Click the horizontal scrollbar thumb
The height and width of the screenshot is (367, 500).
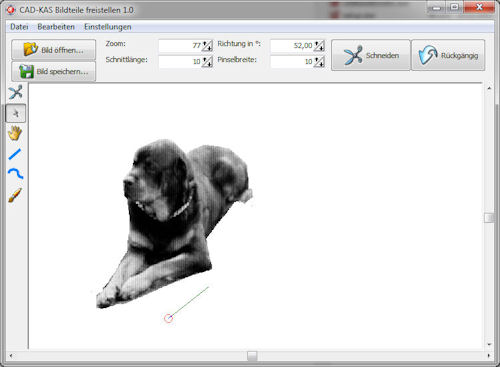pyautogui.click(x=252, y=356)
